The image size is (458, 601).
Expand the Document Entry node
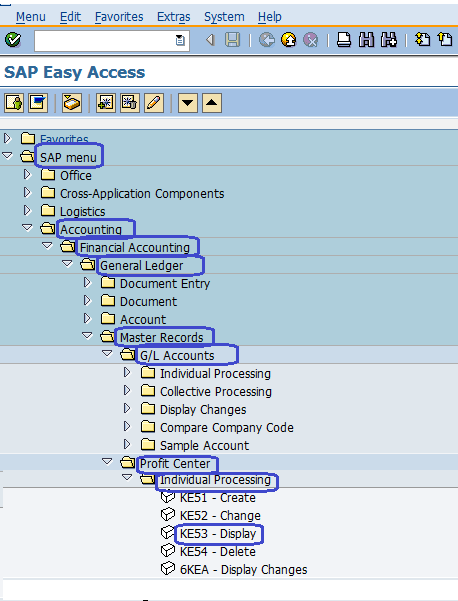pyautogui.click(x=87, y=282)
